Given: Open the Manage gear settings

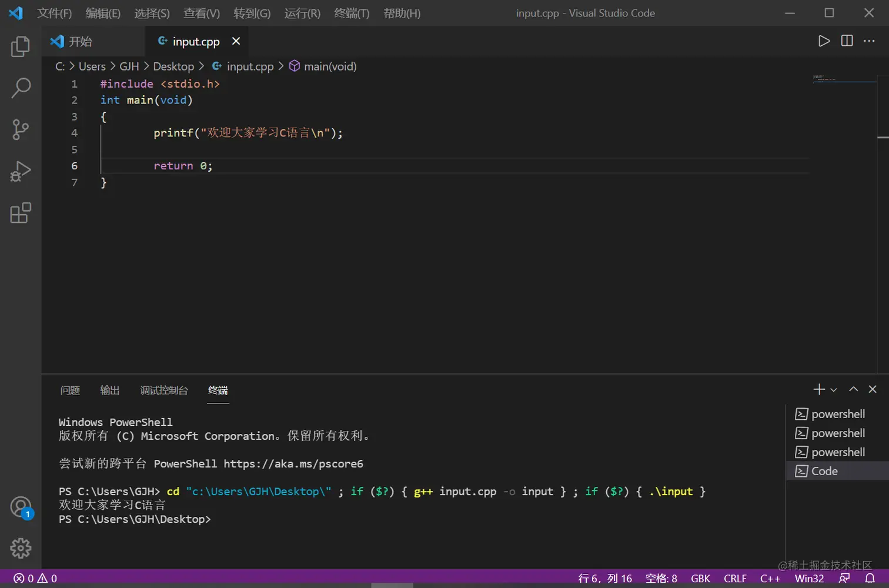Looking at the screenshot, I should pos(21,548).
